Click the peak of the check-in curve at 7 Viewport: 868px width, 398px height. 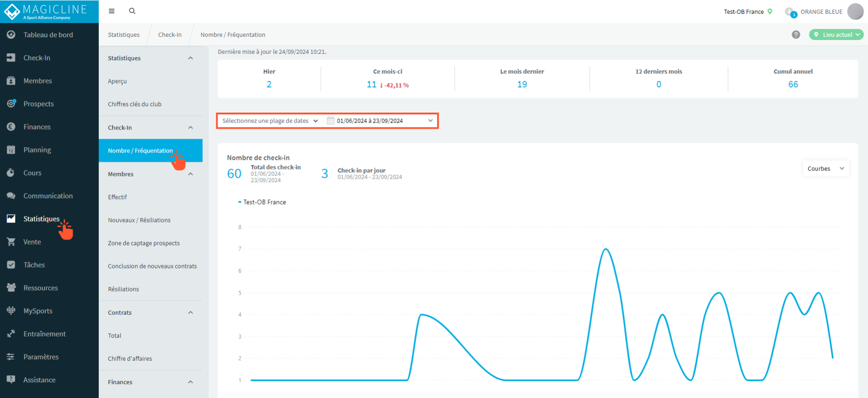coord(606,249)
